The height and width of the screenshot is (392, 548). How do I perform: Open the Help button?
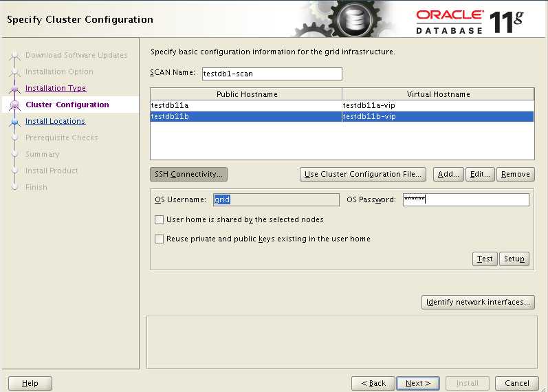coord(30,383)
